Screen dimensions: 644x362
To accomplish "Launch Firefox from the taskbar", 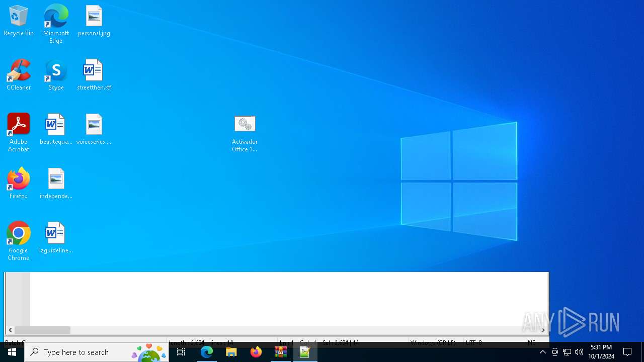I will (256, 352).
